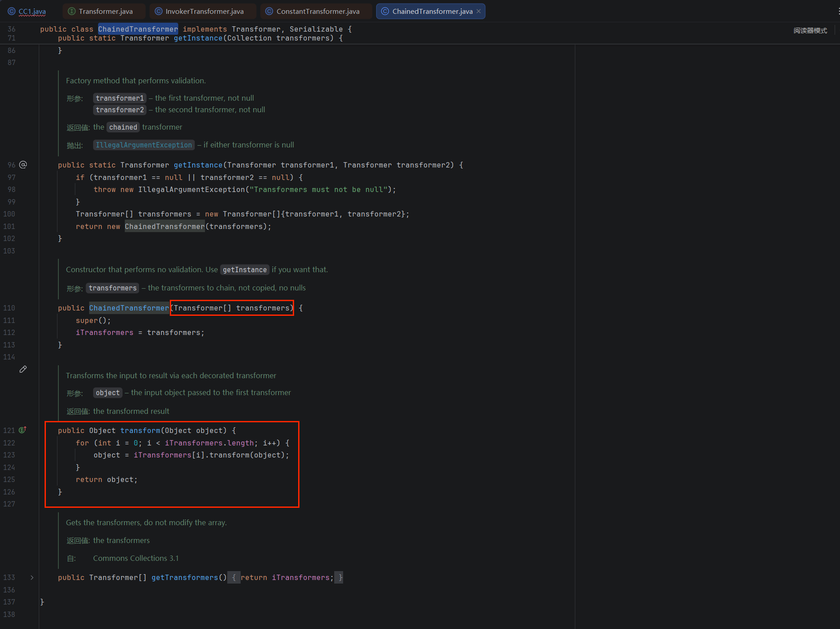
Task: Click the InvokerTransformer.java class icon
Action: click(x=158, y=11)
